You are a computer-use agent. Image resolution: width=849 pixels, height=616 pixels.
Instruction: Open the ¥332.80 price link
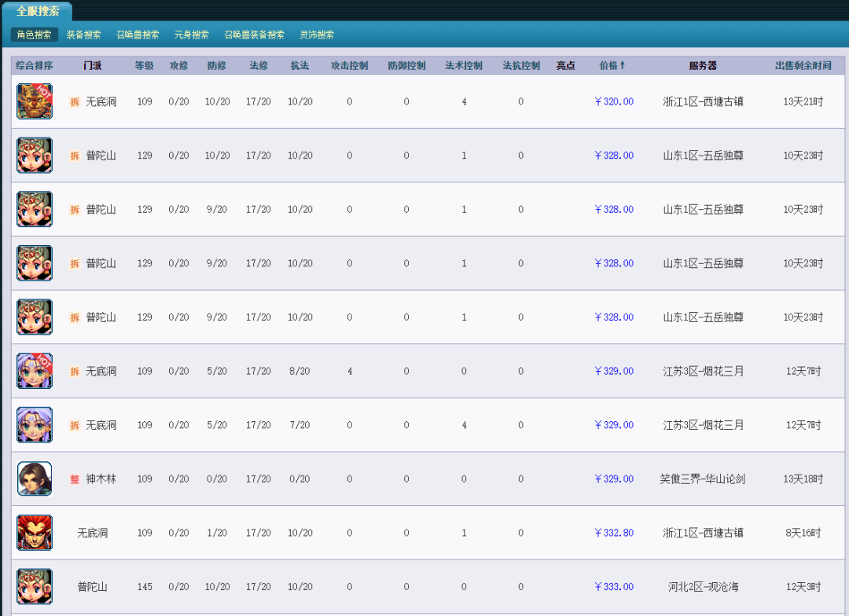click(614, 533)
